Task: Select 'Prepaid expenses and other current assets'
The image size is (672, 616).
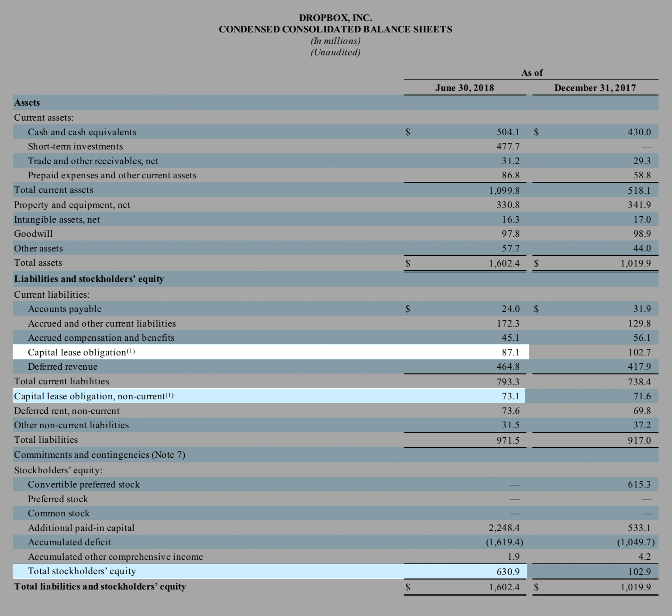Action: (112, 175)
